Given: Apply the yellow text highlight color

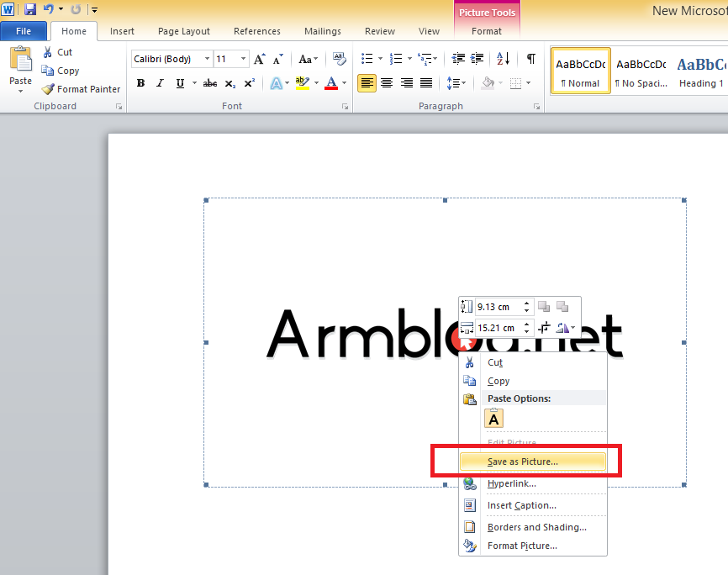Looking at the screenshot, I should pyautogui.click(x=303, y=83).
